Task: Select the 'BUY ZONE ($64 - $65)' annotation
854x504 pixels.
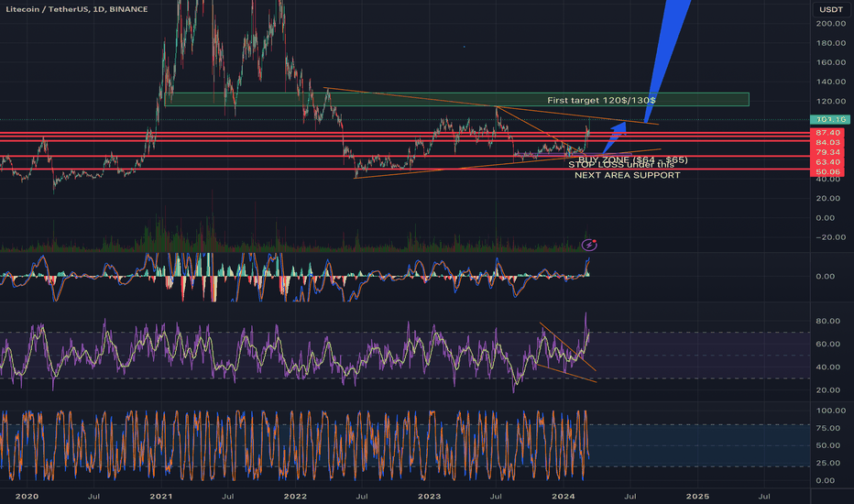Action: 633,159
